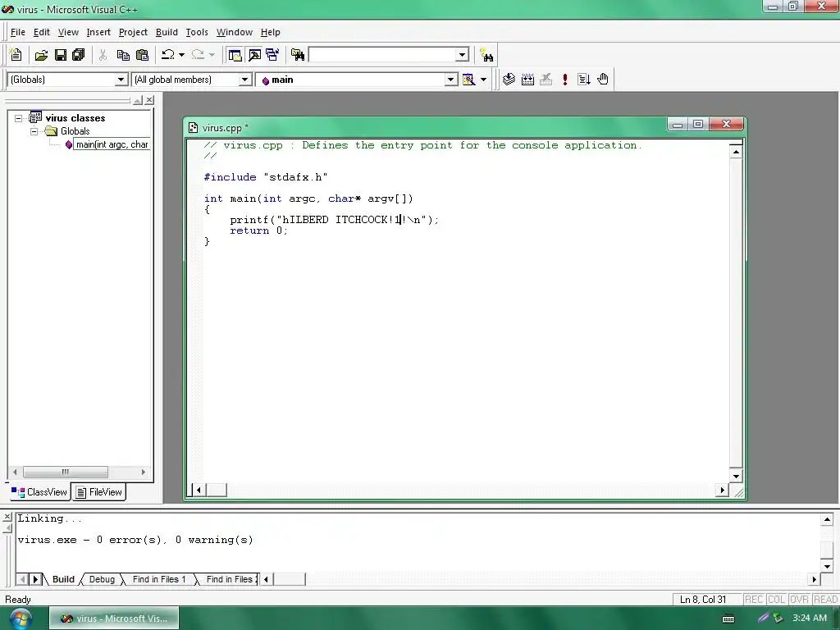Click the Stop Build icon
The width and height of the screenshot is (840, 630).
(546, 80)
